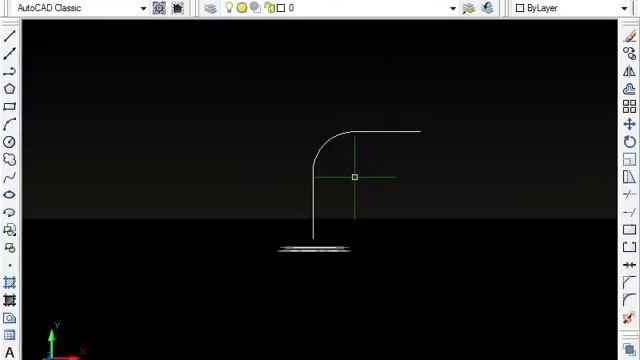
Task: Select the Construction Line tool
Action: (x=9, y=54)
